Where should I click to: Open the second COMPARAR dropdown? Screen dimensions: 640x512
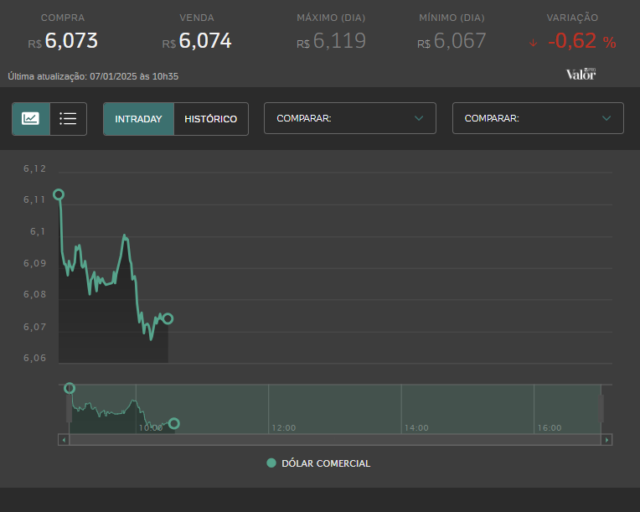(x=538, y=118)
